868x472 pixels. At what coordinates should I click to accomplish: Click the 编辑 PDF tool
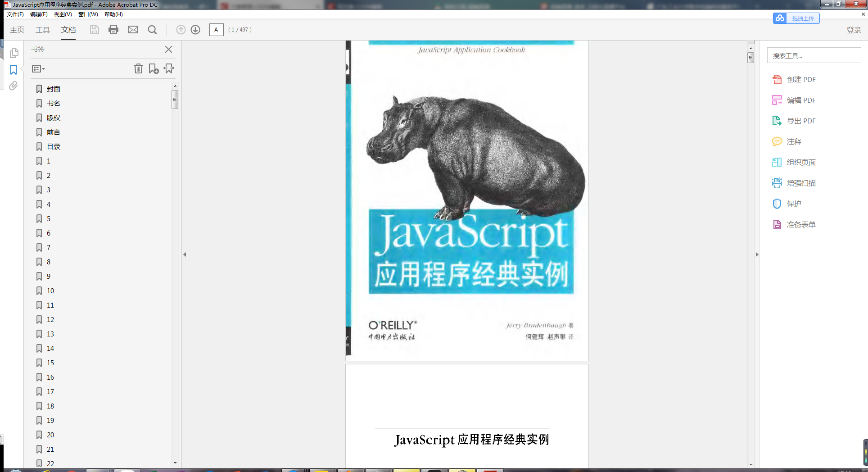[x=801, y=100]
